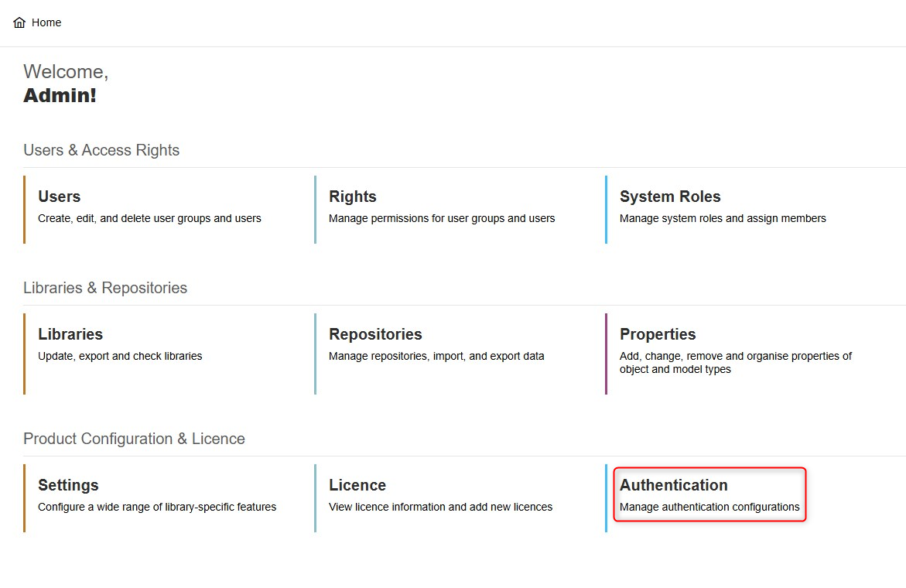The width and height of the screenshot is (906, 588).
Task: Click the 'Users & Access Rights' section heading
Action: point(101,150)
